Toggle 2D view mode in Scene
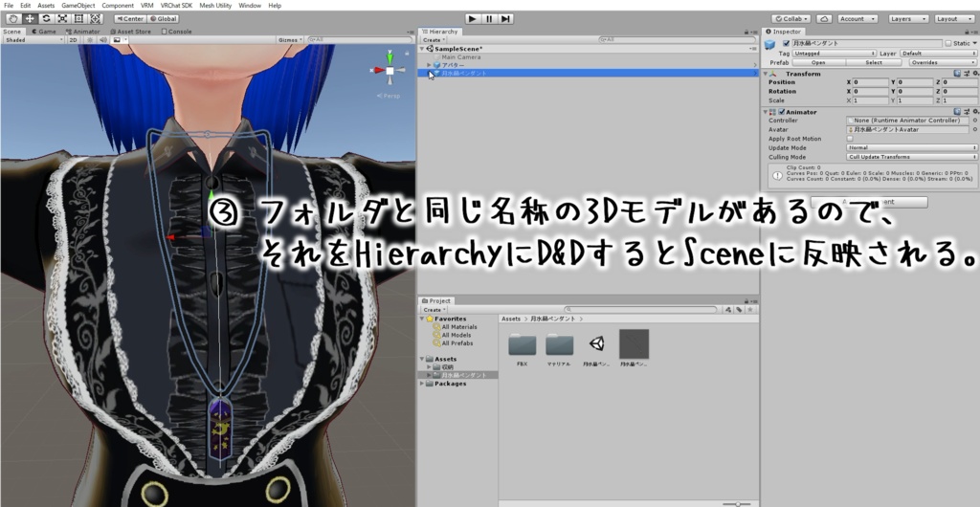 (x=73, y=39)
